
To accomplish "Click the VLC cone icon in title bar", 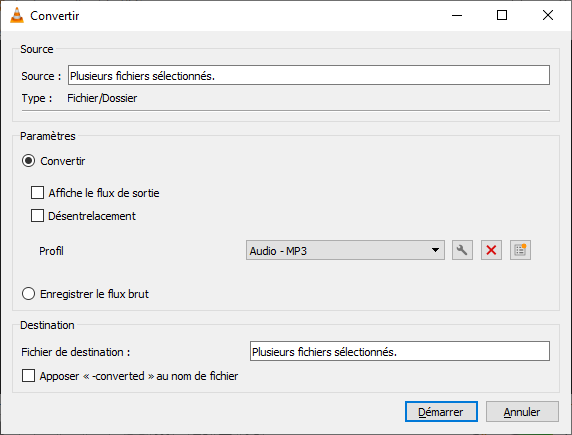I will (17, 15).
